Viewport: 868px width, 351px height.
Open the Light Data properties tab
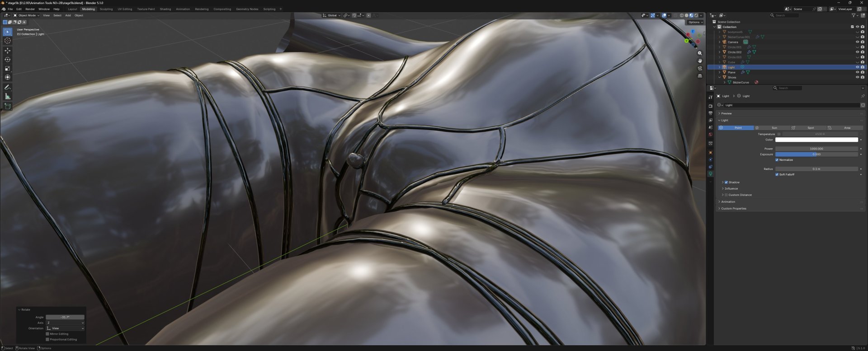click(710, 174)
